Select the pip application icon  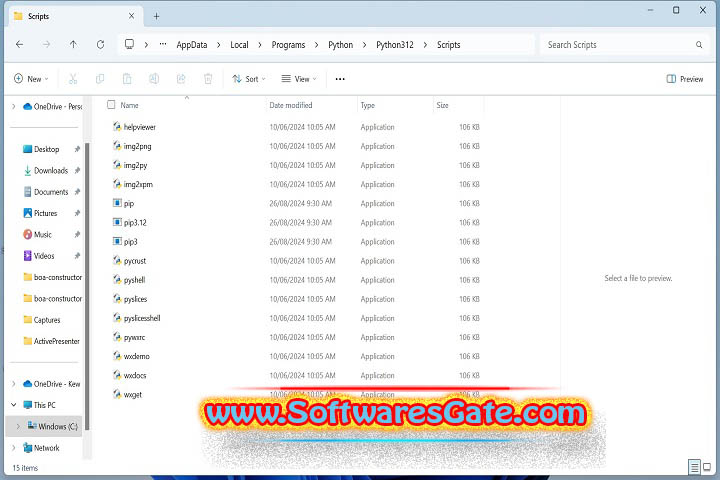[117, 203]
